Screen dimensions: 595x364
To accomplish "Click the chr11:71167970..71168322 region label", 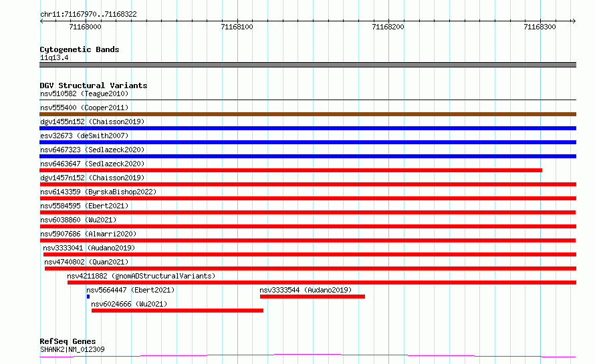I will point(88,14).
